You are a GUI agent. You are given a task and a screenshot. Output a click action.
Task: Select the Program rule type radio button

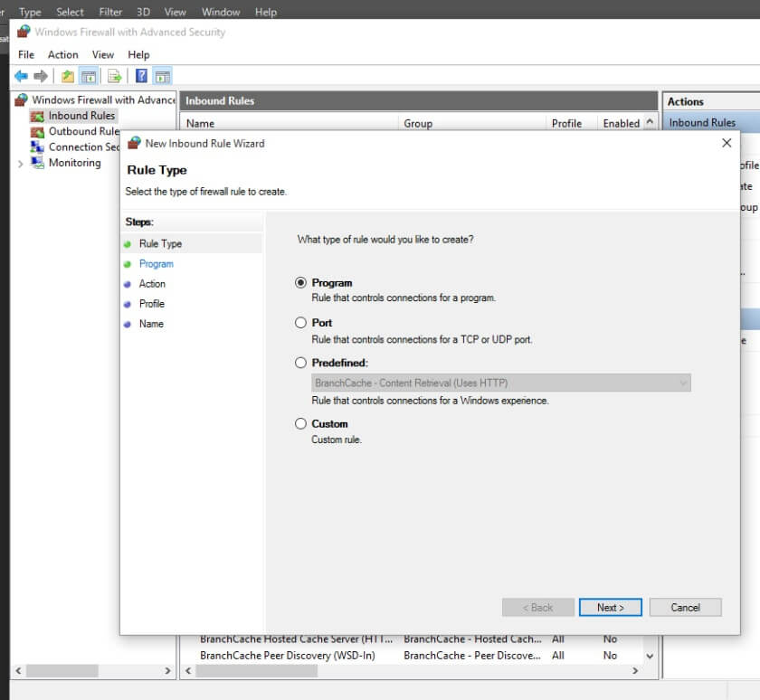pos(301,283)
